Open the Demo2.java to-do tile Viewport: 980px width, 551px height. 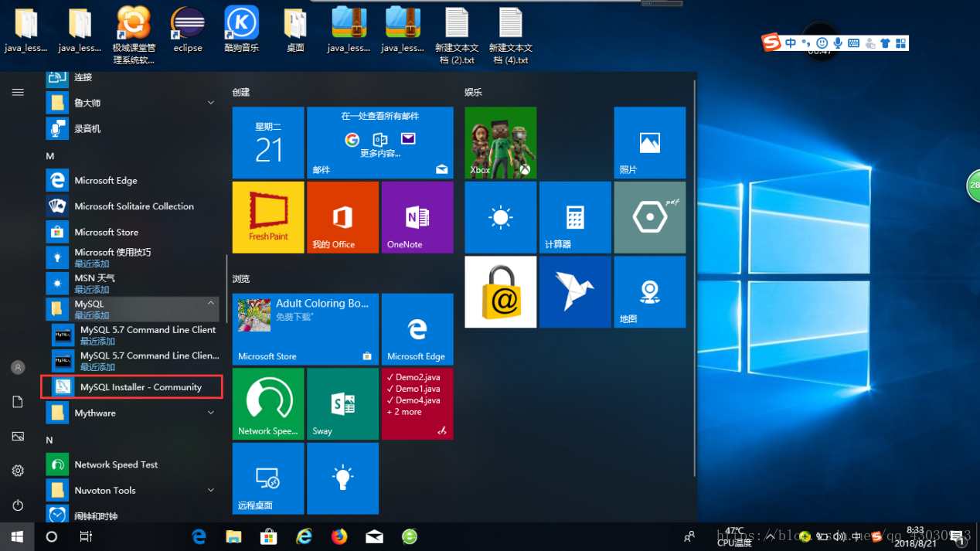417,404
